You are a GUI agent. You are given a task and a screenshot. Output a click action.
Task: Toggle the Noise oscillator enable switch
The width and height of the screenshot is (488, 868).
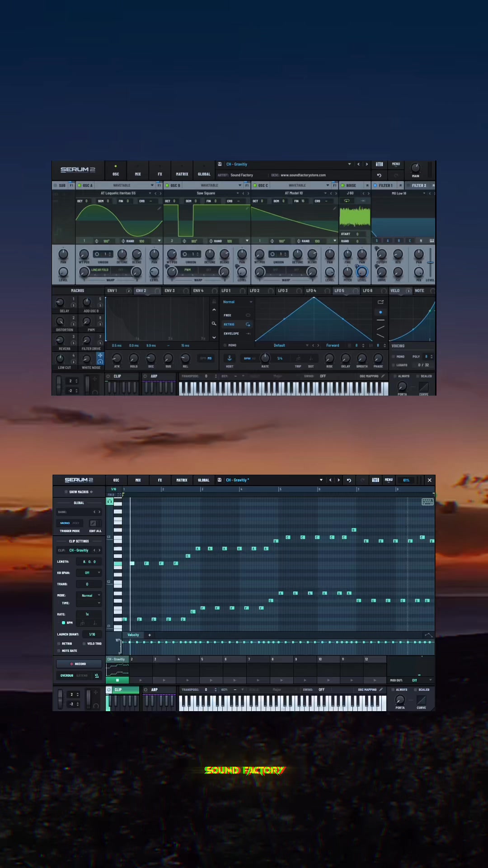(x=343, y=185)
